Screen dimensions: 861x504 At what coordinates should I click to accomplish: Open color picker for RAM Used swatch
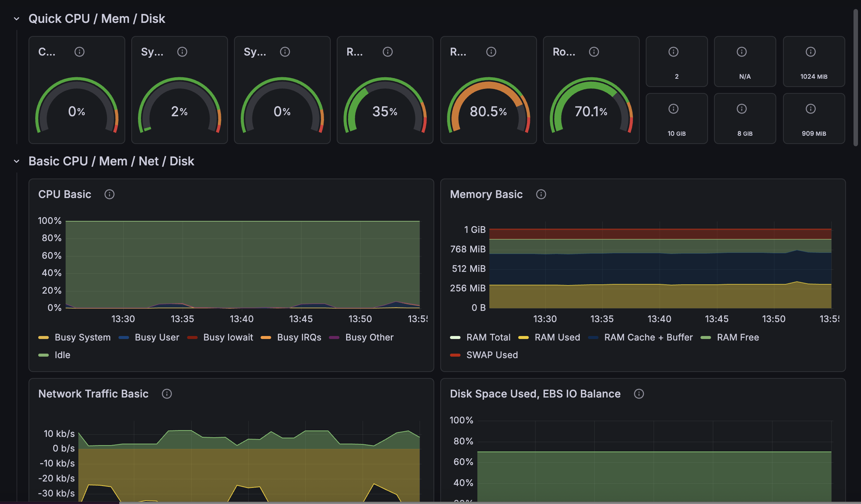tap(523, 337)
